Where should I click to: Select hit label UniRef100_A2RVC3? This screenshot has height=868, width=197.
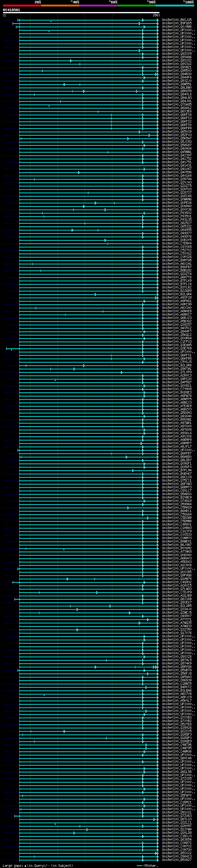[177, 375]
